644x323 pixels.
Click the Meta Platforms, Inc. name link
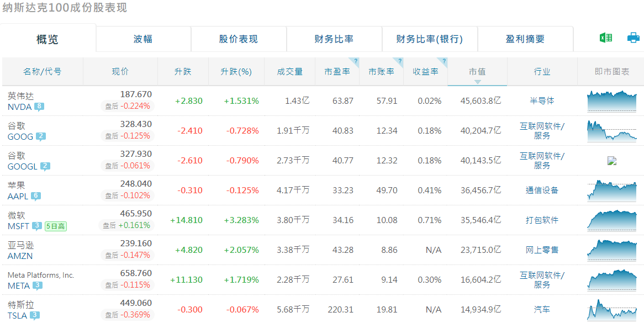coord(41,275)
